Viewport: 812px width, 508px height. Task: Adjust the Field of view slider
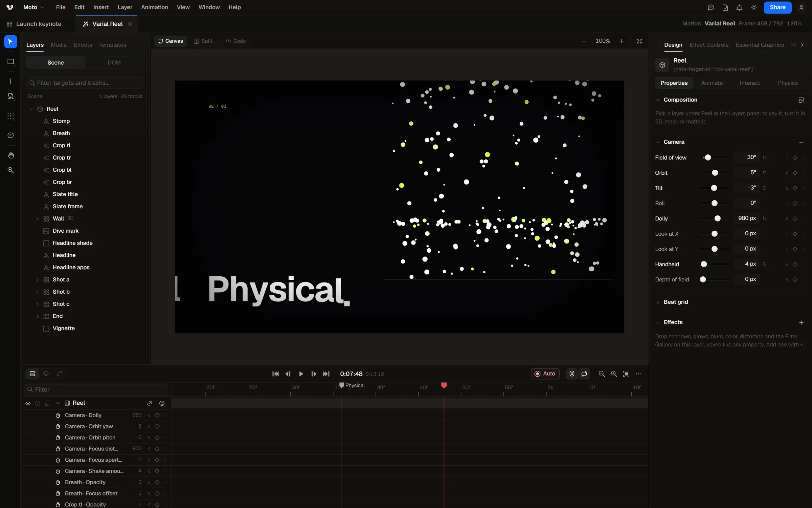(715, 157)
